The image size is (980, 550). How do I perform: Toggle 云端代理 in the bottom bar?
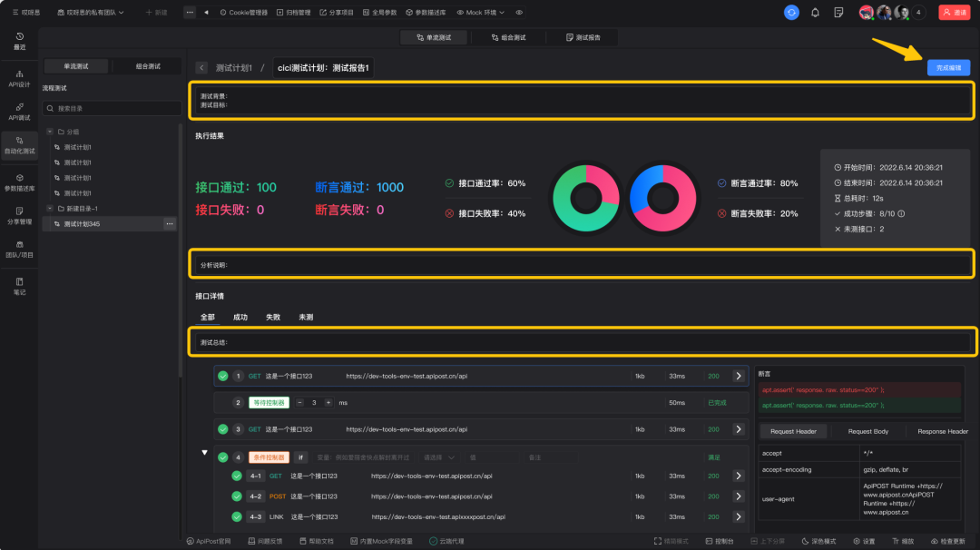tap(446, 541)
